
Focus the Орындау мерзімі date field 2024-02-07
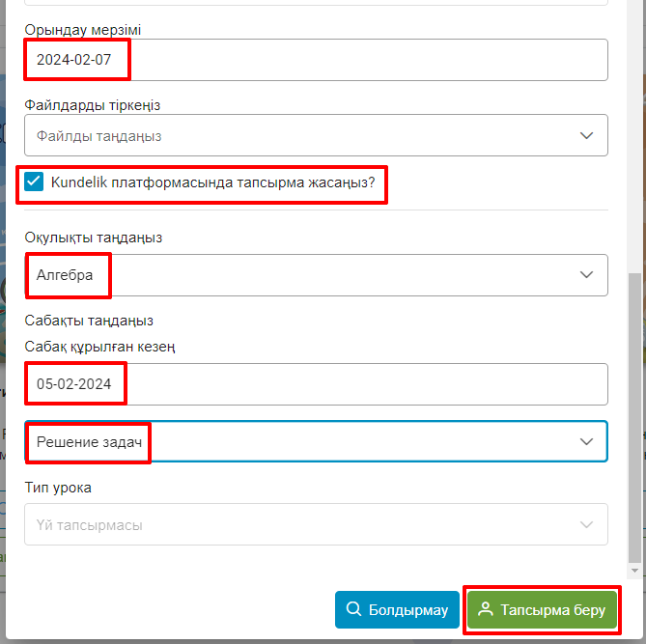316,60
